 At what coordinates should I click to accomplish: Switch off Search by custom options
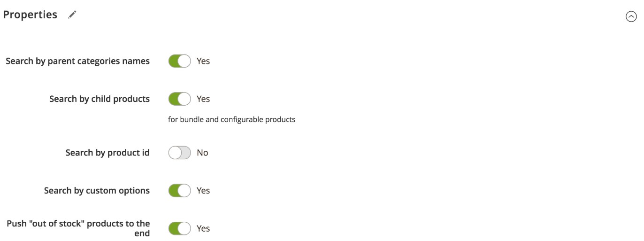click(x=180, y=191)
